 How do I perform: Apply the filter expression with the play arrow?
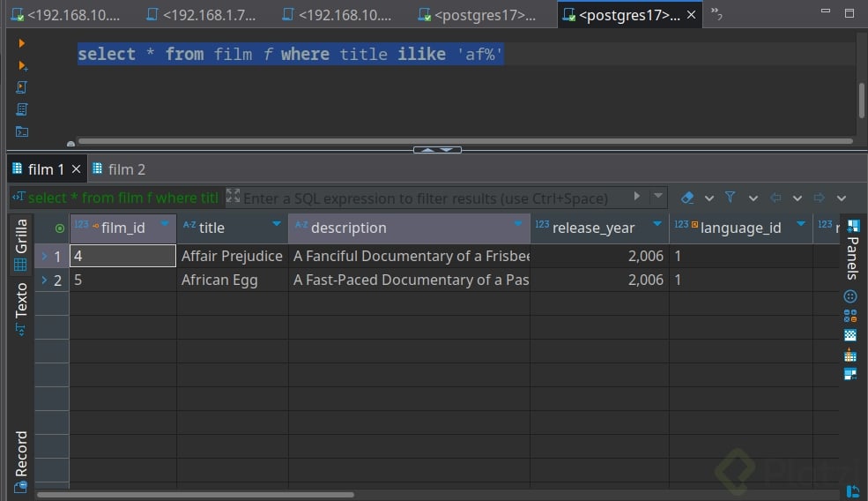(637, 196)
